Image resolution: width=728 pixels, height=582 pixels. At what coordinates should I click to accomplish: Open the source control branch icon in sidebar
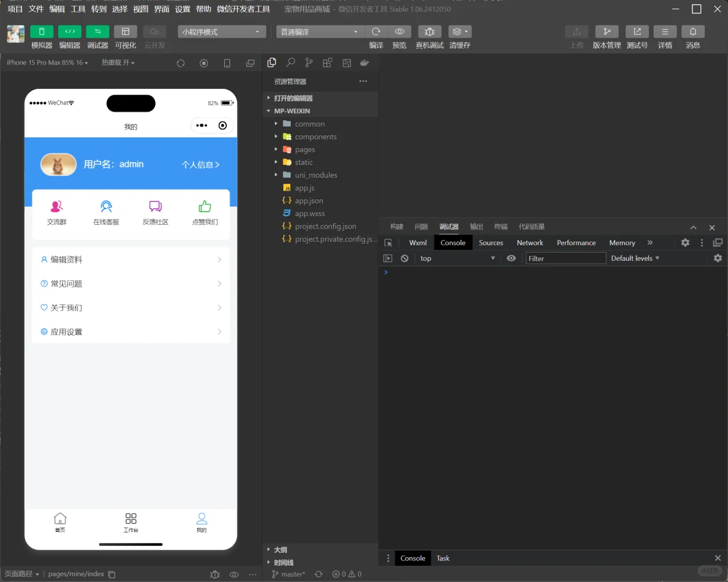point(309,63)
